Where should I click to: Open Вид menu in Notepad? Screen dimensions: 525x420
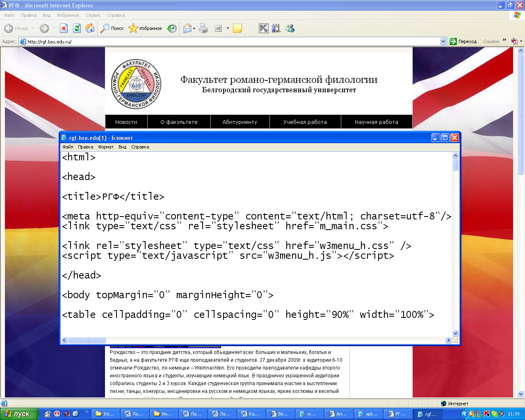pyautogui.click(x=122, y=147)
